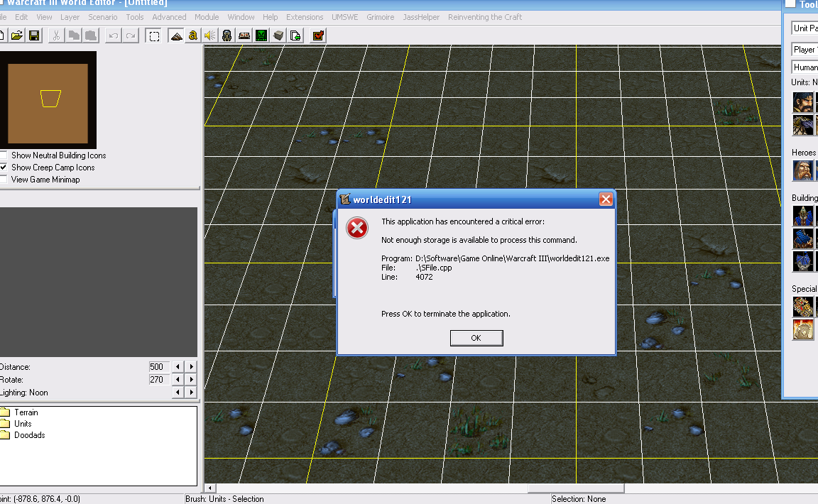The image size is (818, 504).
Task: Increase Distance with right arrow
Action: click(192, 367)
